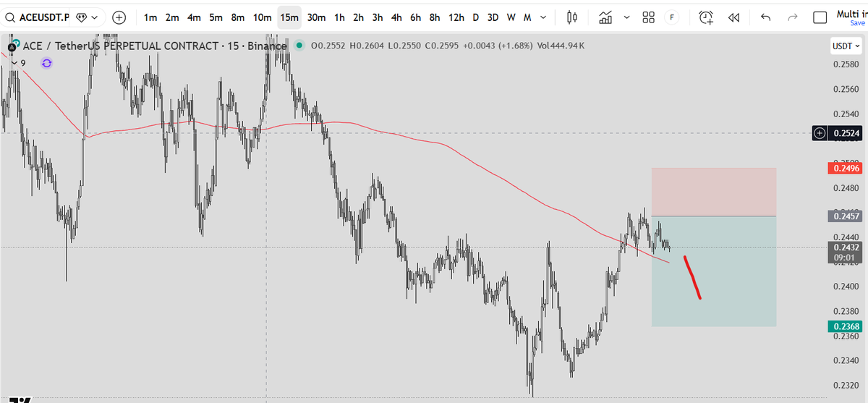
Task: Select the green 0.2368 target price label
Action: pos(844,326)
